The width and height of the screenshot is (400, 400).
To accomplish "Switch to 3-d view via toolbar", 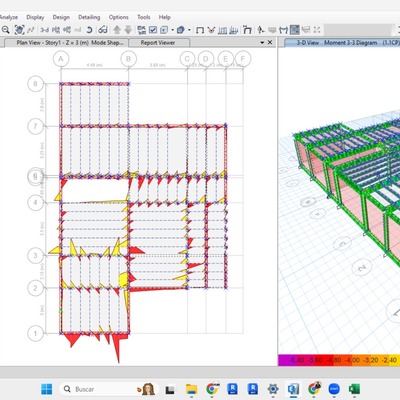I will click(44, 30).
